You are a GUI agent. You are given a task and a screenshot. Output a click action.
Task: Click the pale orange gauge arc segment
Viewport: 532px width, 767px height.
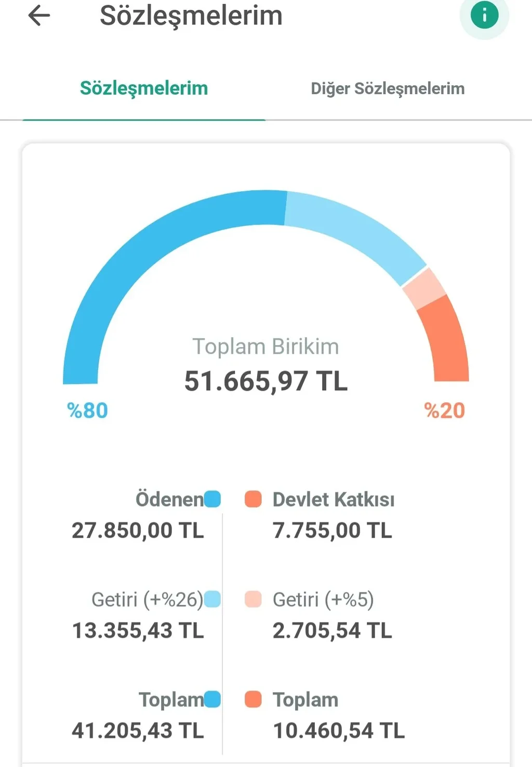[x=424, y=288]
